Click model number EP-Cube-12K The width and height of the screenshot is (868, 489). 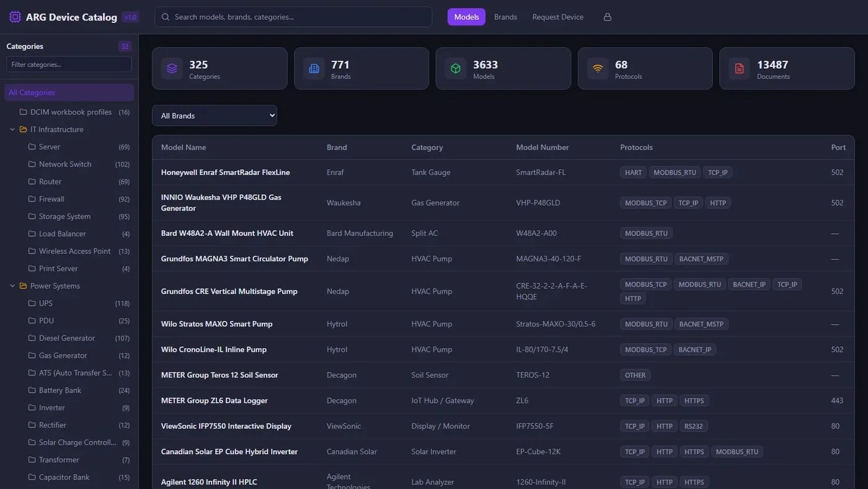point(538,452)
